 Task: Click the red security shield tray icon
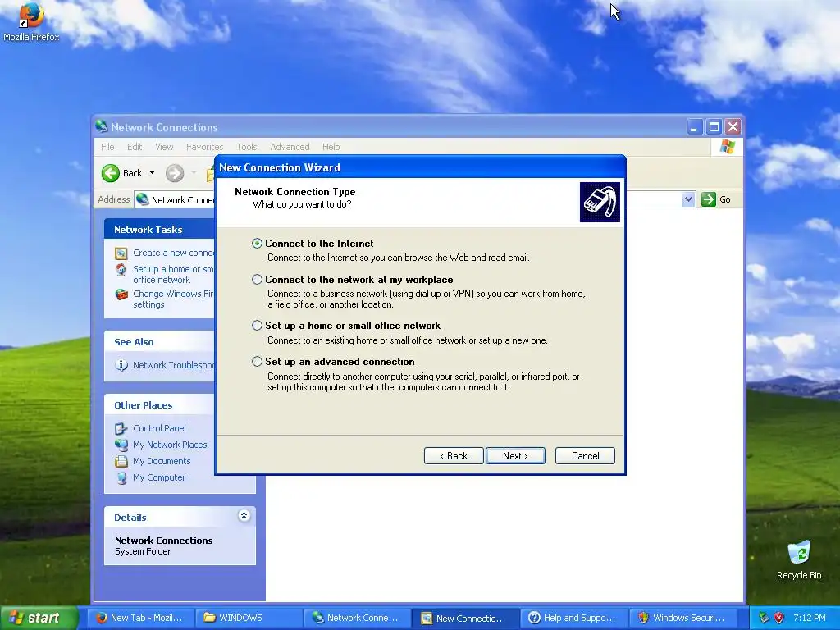779,618
